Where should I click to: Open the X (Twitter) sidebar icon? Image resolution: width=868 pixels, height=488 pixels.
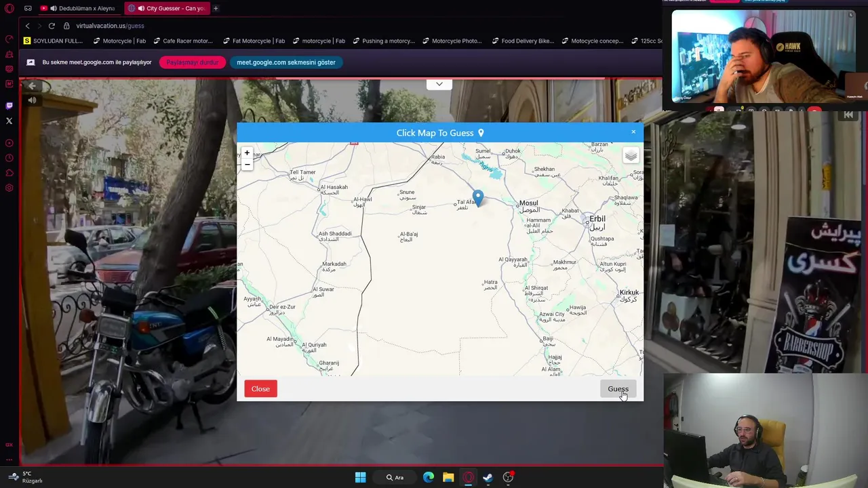pyautogui.click(x=9, y=121)
